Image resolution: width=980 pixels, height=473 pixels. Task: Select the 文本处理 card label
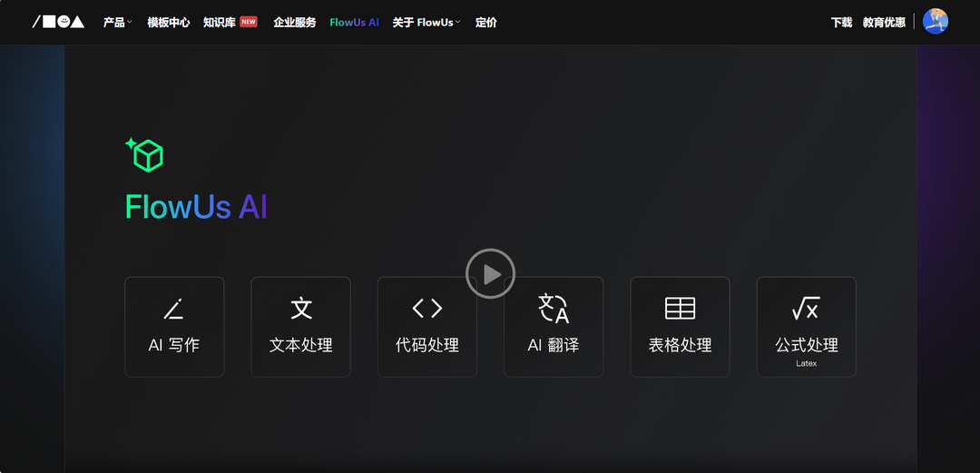coord(300,345)
